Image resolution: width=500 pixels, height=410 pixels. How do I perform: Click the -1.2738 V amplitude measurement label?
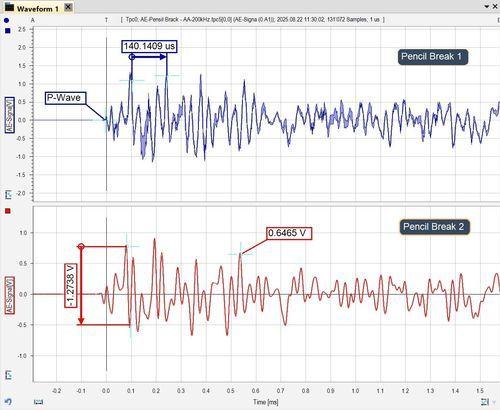71,285
